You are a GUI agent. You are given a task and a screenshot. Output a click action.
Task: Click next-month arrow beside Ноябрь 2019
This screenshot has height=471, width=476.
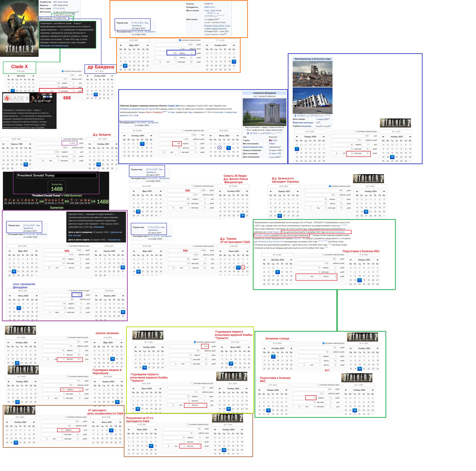tap(234, 45)
